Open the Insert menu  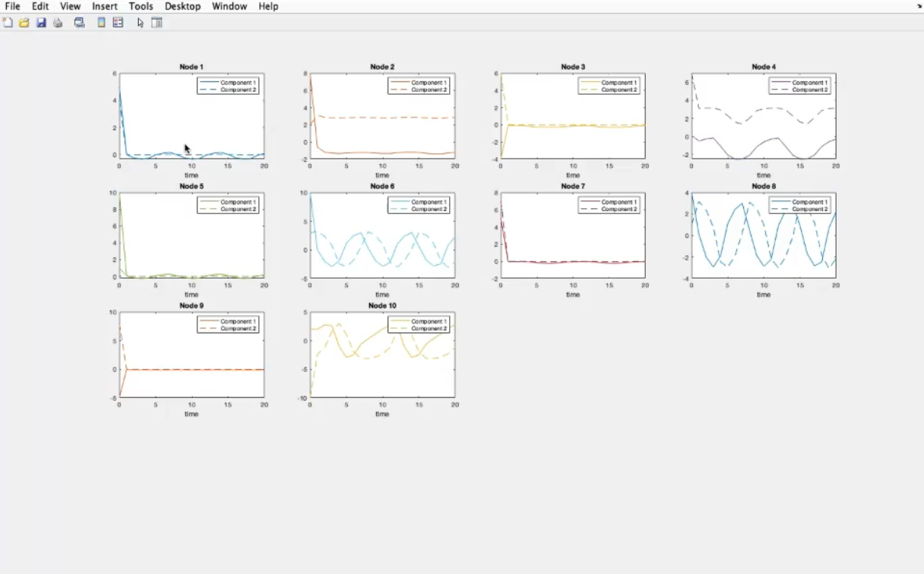(105, 6)
